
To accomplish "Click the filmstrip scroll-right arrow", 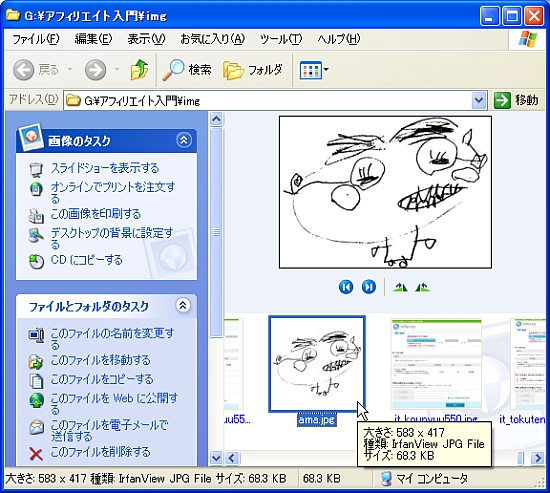I will pos(537,458).
